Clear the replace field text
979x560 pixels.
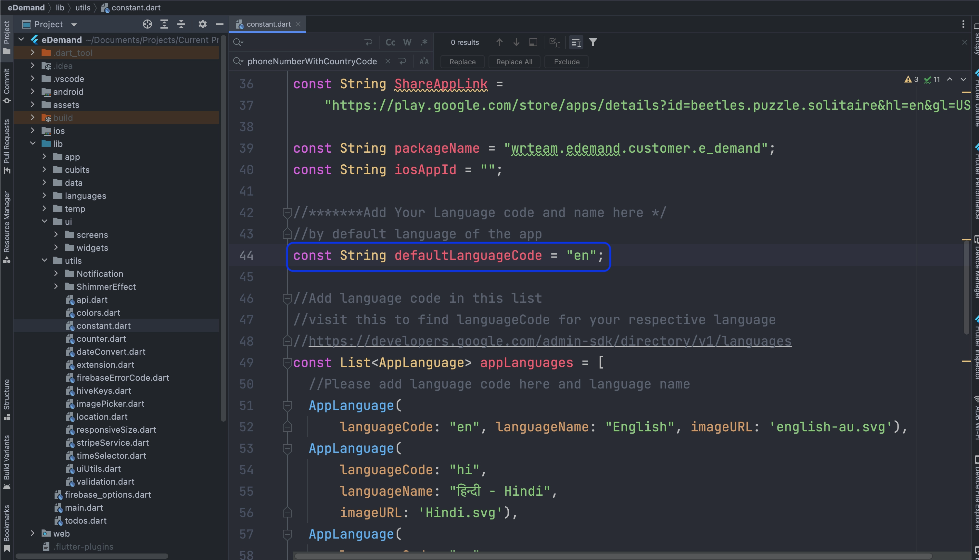pos(388,61)
